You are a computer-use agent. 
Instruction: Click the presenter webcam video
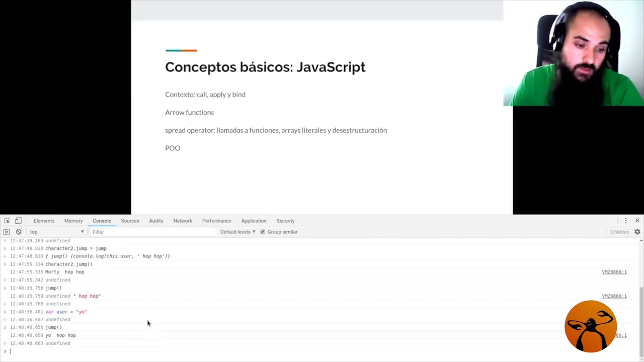574,53
